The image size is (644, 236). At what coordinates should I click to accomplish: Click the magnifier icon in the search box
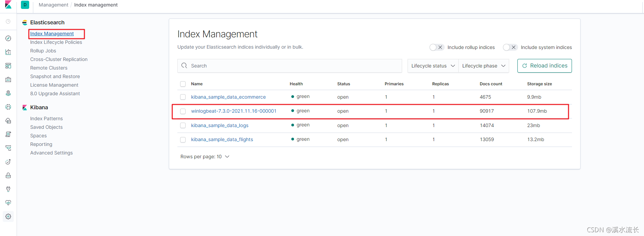pos(184,65)
